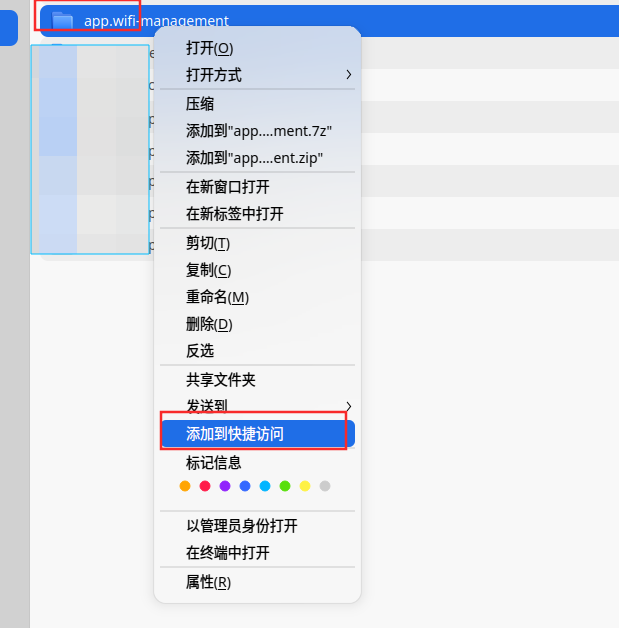Image resolution: width=619 pixels, height=628 pixels.
Task: Tag folder with yellow color dot
Action: click(x=305, y=486)
